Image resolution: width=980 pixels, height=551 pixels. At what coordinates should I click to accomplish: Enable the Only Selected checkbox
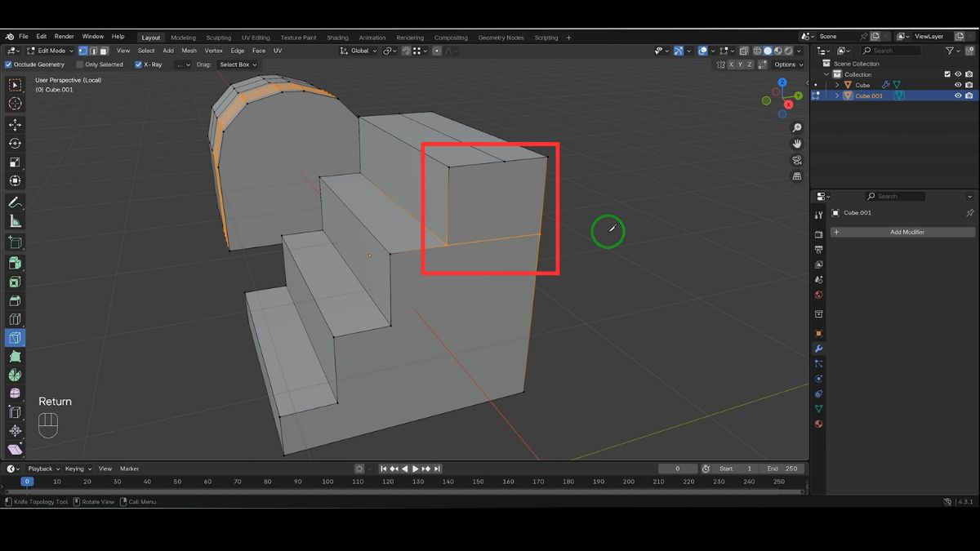(80, 64)
